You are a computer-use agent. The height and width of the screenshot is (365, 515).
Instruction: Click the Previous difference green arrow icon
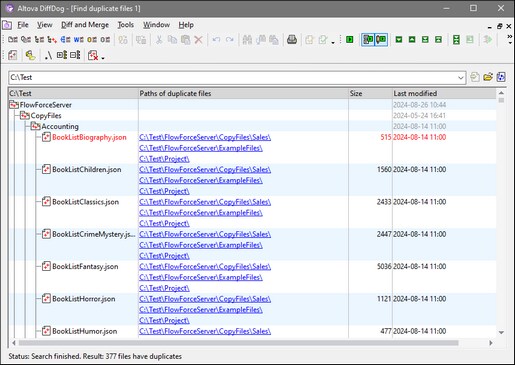tap(412, 40)
